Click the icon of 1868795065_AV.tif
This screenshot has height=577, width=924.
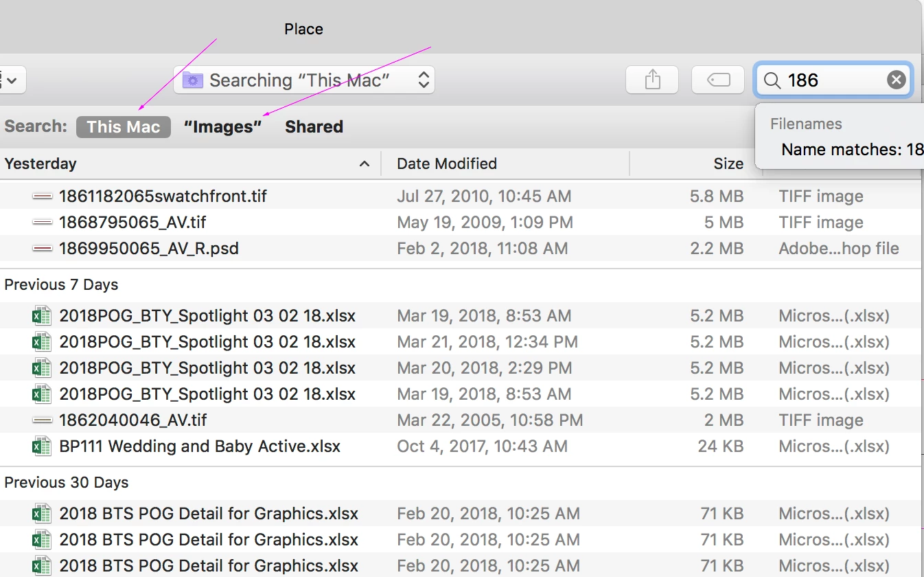tap(43, 223)
